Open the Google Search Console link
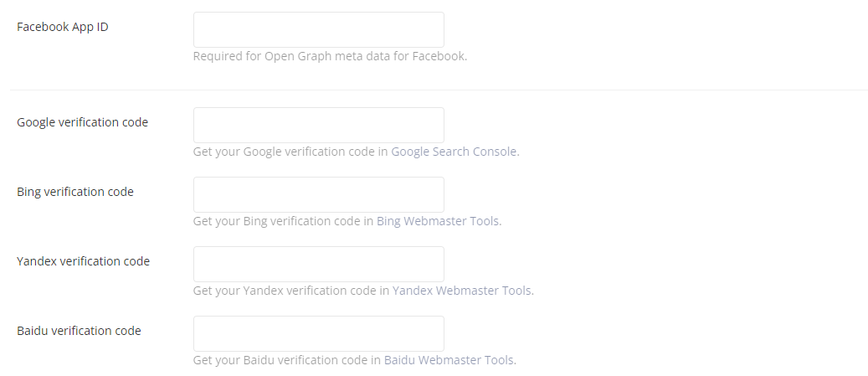 (455, 152)
